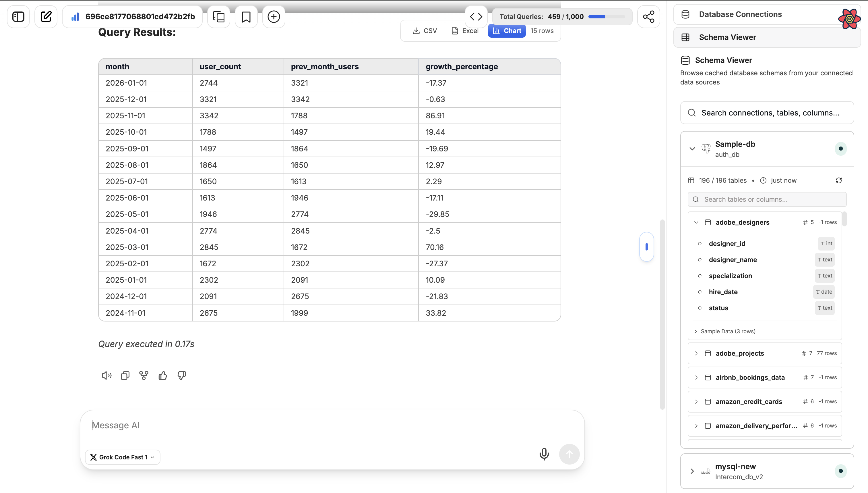The width and height of the screenshot is (868, 493).
Task: Open a new chat with the compose icon
Action: (46, 16)
